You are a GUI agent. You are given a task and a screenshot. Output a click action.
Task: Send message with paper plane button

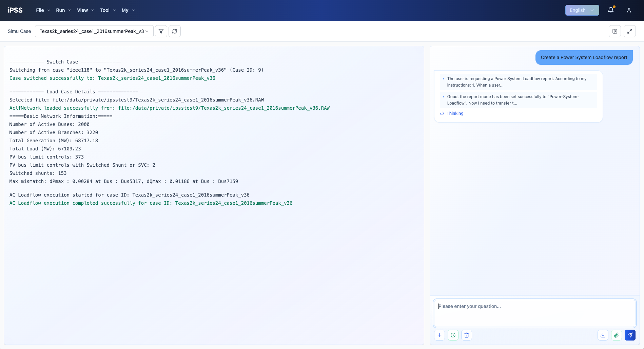(630, 335)
